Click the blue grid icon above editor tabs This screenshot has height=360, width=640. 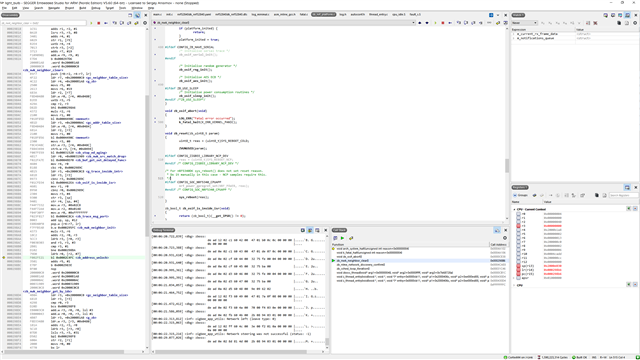491,15
